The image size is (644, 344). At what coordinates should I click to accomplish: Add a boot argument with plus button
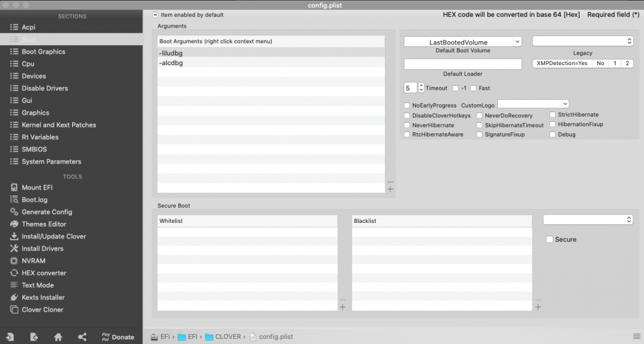[390, 189]
